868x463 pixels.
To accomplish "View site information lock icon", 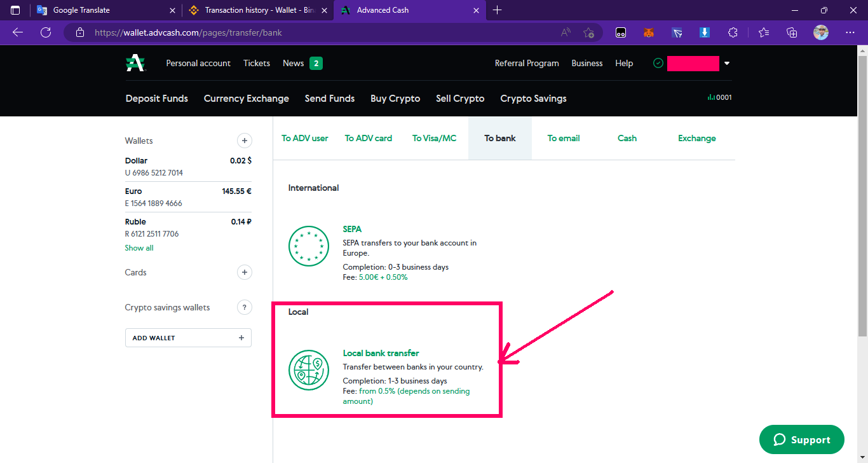I will [x=79, y=32].
